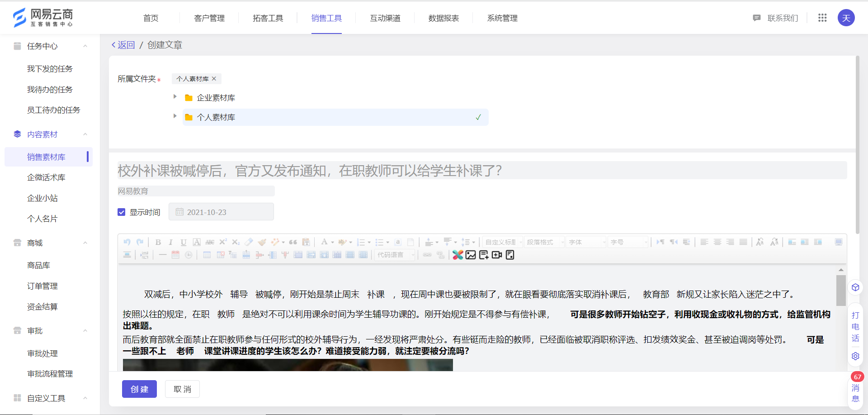Collapse the 商城 sidebar section

(85, 243)
